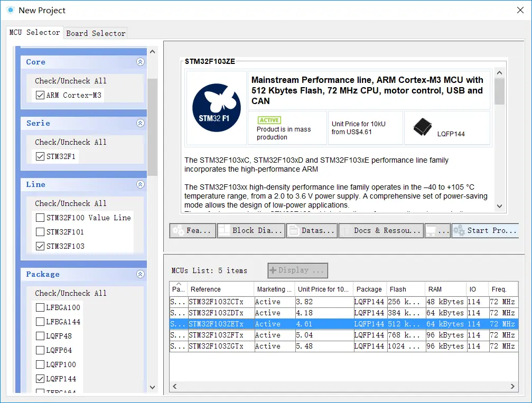Click the STM32 F1 butterfly logo
Viewport: 532px width, 403px height.
coord(217,108)
